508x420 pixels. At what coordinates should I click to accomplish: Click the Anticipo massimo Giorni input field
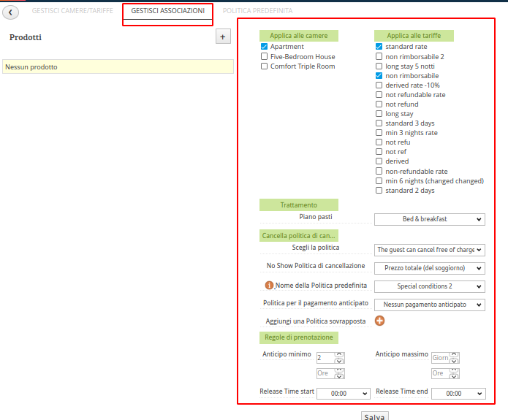(x=441, y=358)
